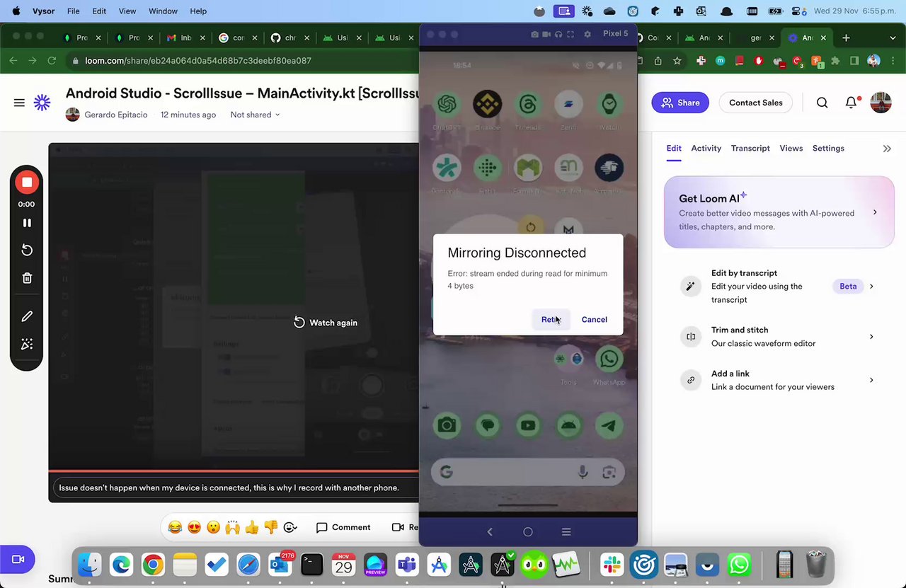
Task: Delete the recording with the trash icon
Action: tap(27, 278)
